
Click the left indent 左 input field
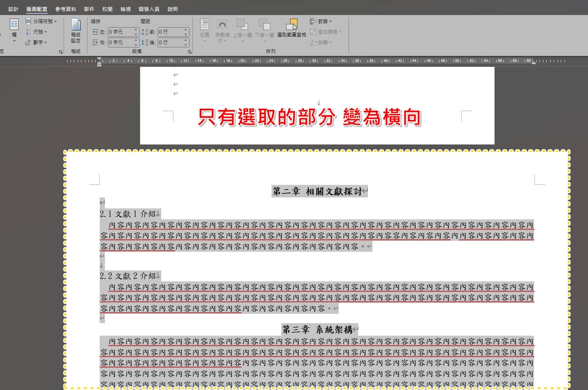pyautogui.click(x=120, y=32)
